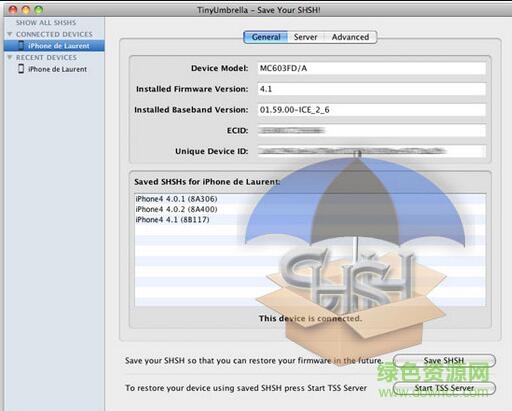Click the Start TSS Server button
The image size is (512, 411).
[444, 388]
